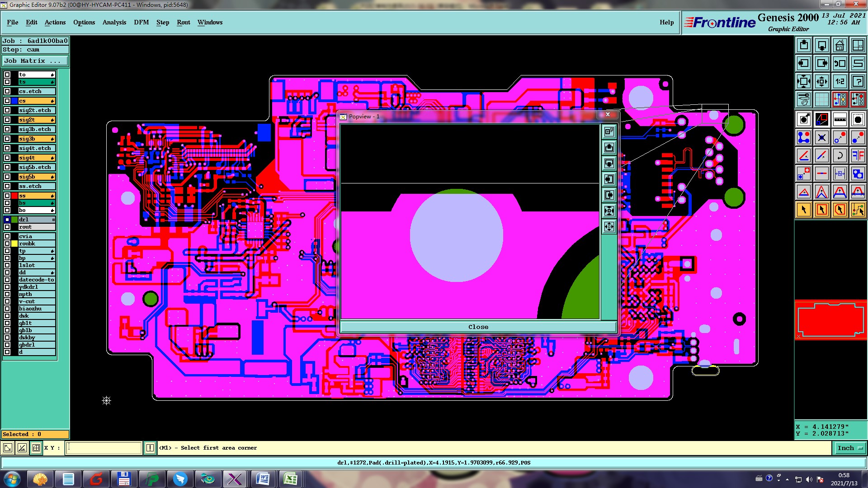Screen dimensions: 868x488
Task: Choose the single-arrow select tool
Action: [804, 210]
